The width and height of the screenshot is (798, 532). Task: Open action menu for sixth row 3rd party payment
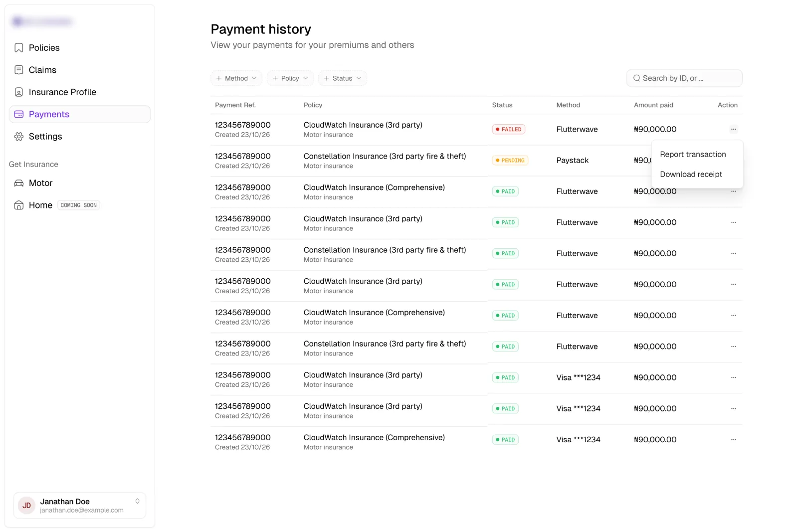[734, 284]
